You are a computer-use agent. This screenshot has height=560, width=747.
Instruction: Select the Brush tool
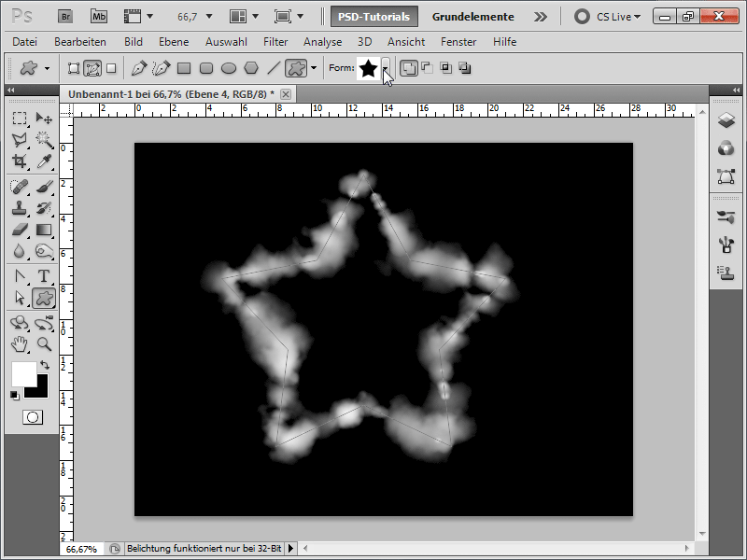44,186
